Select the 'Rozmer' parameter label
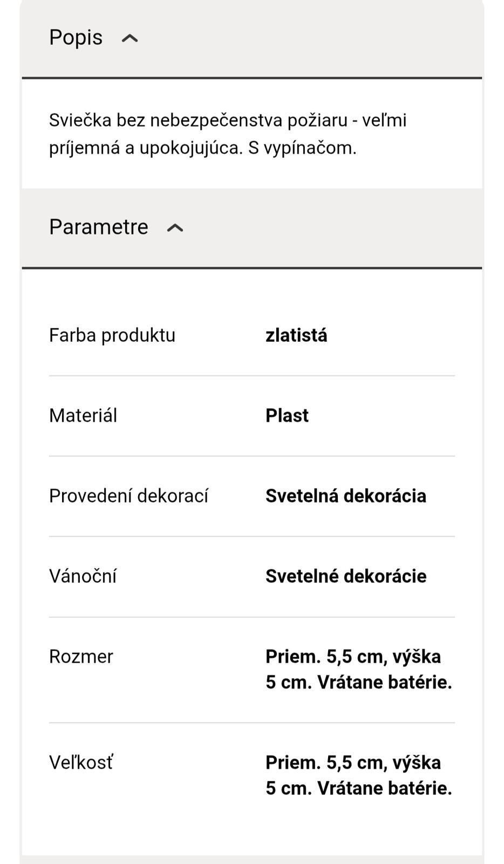This screenshot has height=864, width=504. pyautogui.click(x=81, y=657)
